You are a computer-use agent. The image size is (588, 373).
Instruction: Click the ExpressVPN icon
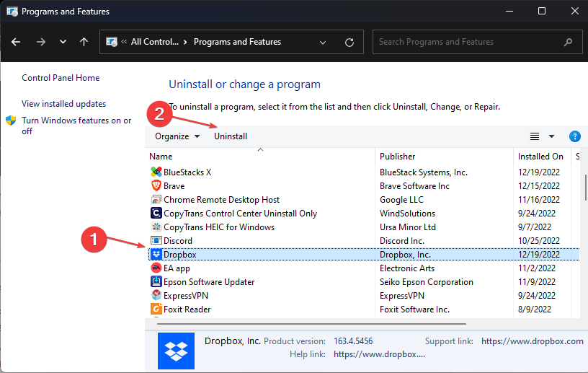[156, 295]
